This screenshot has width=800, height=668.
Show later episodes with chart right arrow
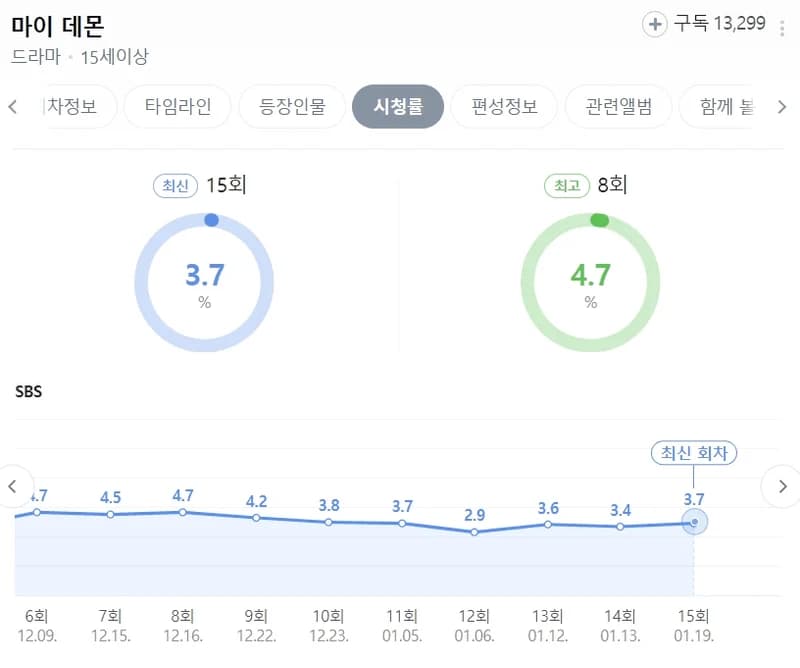(x=782, y=486)
